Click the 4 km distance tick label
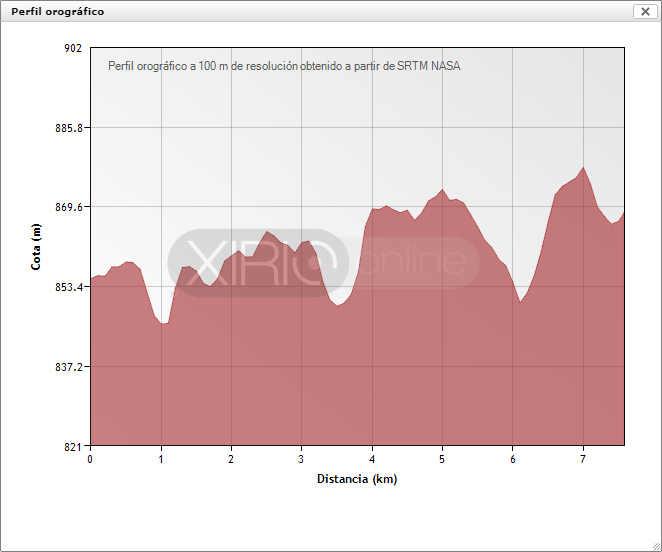Viewport: 662px width, 552px height. tap(372, 459)
